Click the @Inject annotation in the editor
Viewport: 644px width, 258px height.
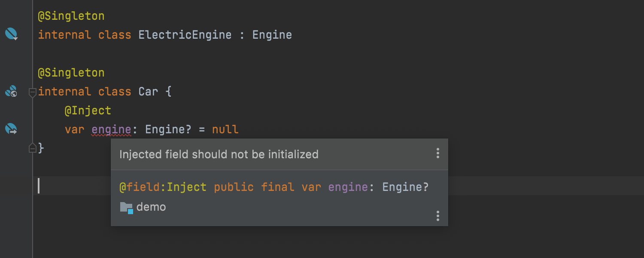(x=88, y=111)
